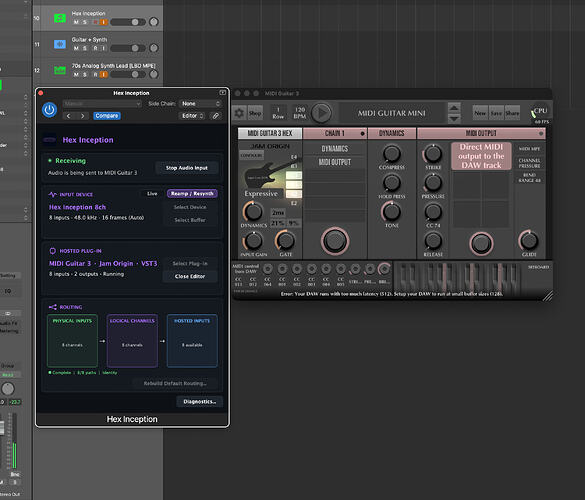Image resolution: width=585 pixels, height=500 pixels.
Task: Open the Diagnostics button
Action: point(200,401)
